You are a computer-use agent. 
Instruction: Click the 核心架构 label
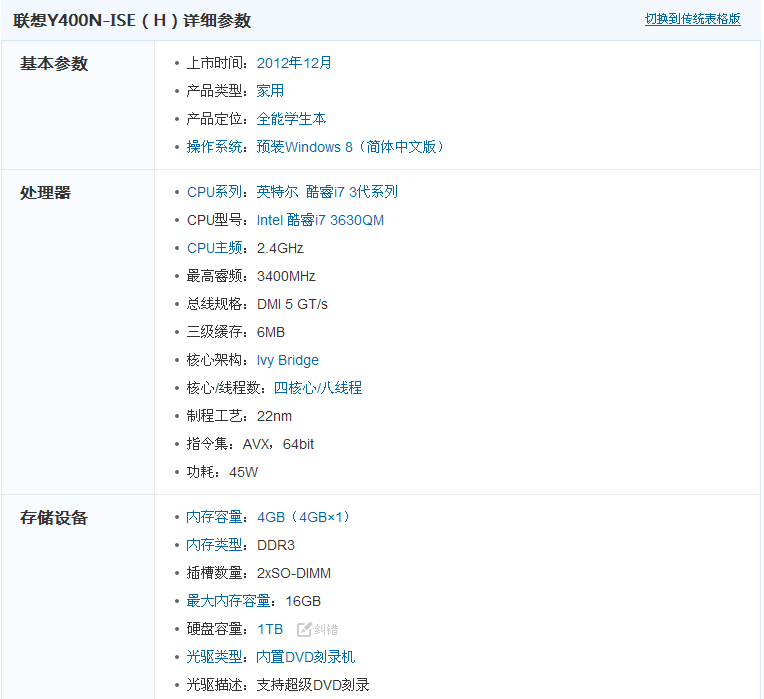coord(214,360)
